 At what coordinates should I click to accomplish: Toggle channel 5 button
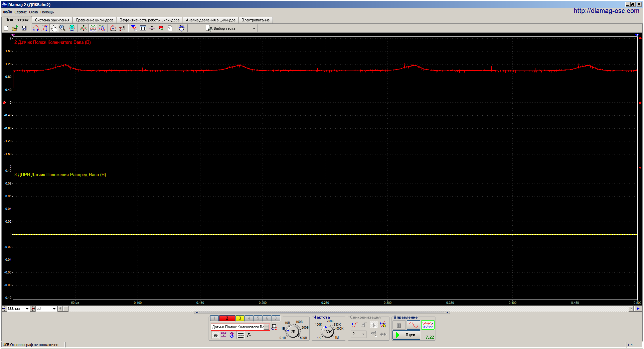tap(258, 318)
